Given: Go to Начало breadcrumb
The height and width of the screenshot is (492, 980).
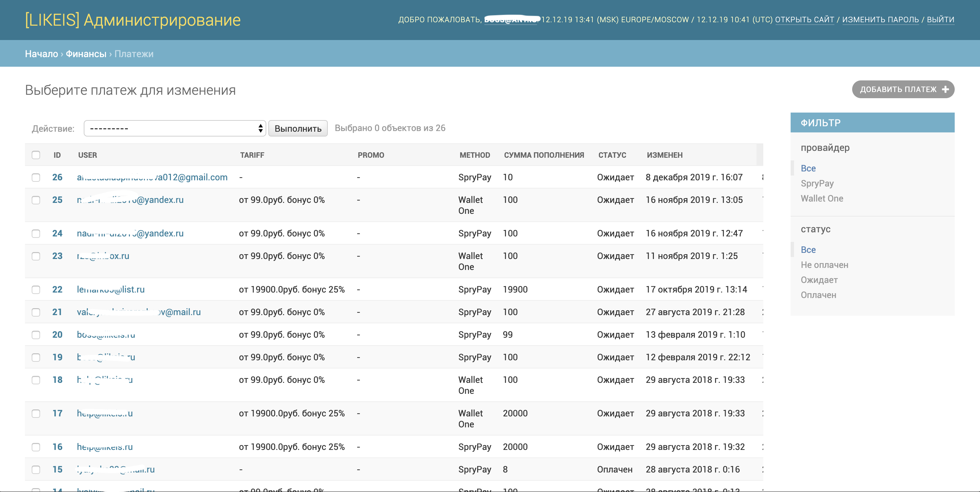Looking at the screenshot, I should (41, 54).
